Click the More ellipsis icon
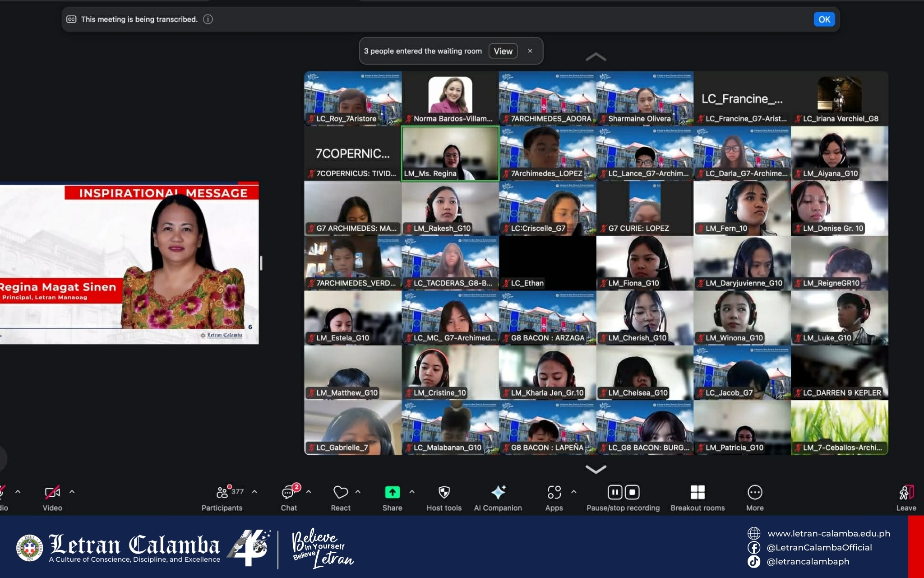The width and height of the screenshot is (924, 578). (755, 493)
